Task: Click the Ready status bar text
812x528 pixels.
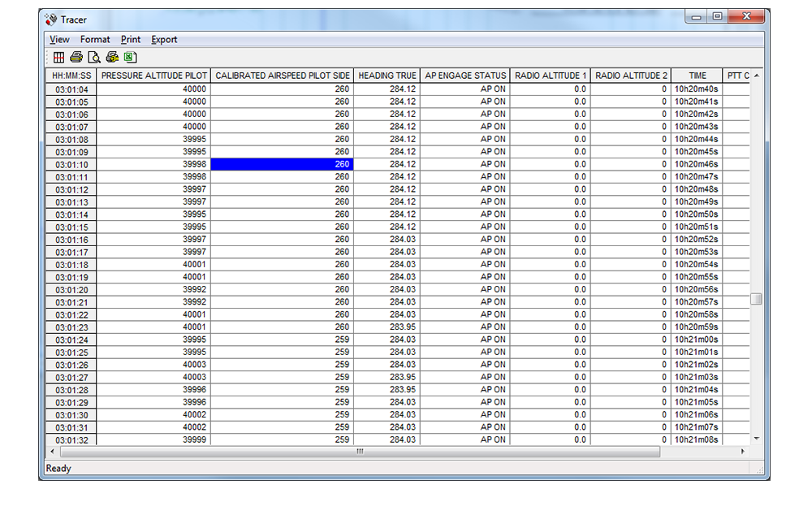Action: click(58, 469)
